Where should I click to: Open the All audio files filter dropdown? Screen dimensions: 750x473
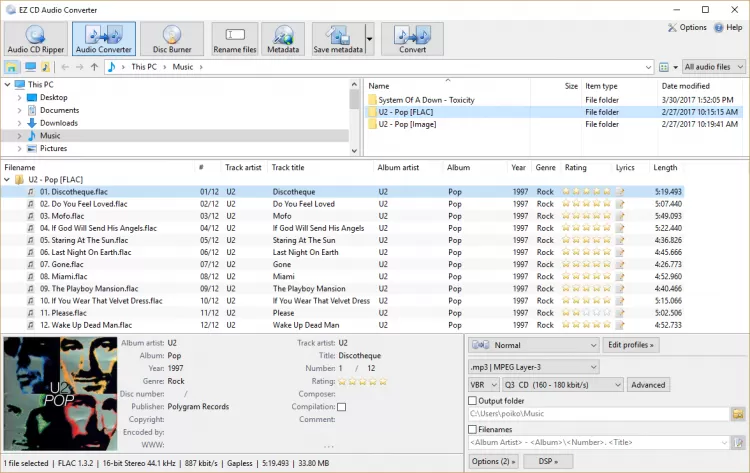pos(713,67)
